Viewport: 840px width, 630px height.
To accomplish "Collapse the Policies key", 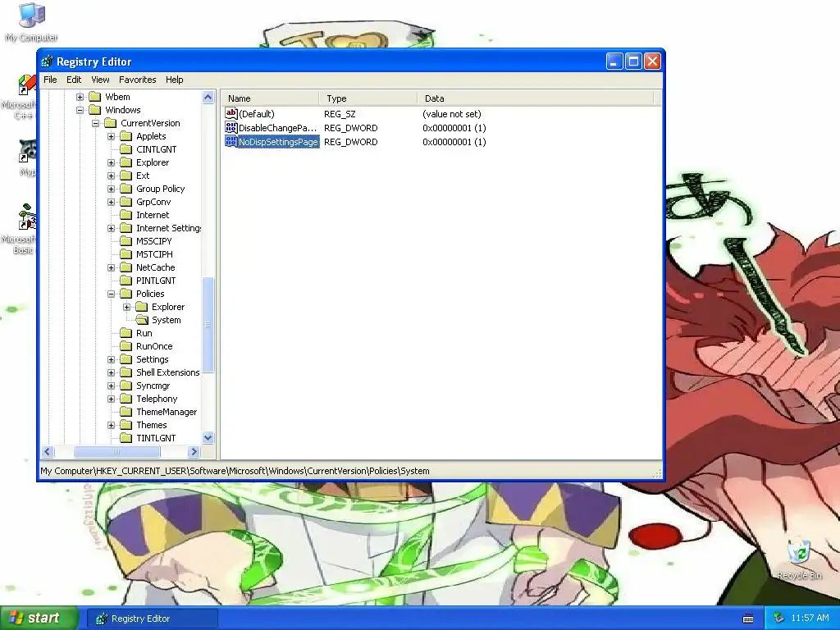I will pyautogui.click(x=111, y=294).
